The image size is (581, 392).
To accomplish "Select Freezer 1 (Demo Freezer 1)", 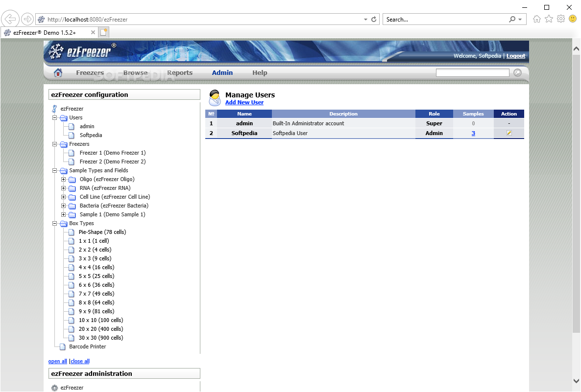I will (113, 153).
